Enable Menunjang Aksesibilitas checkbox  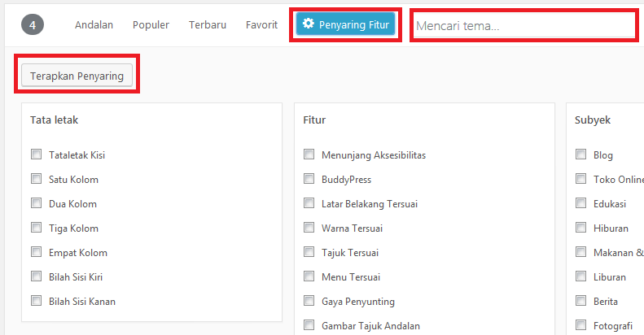[309, 154]
